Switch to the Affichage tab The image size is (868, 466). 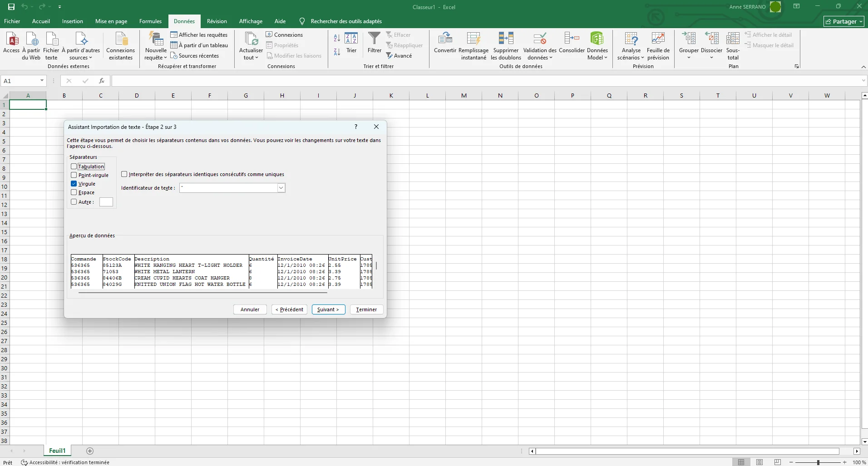coord(251,21)
